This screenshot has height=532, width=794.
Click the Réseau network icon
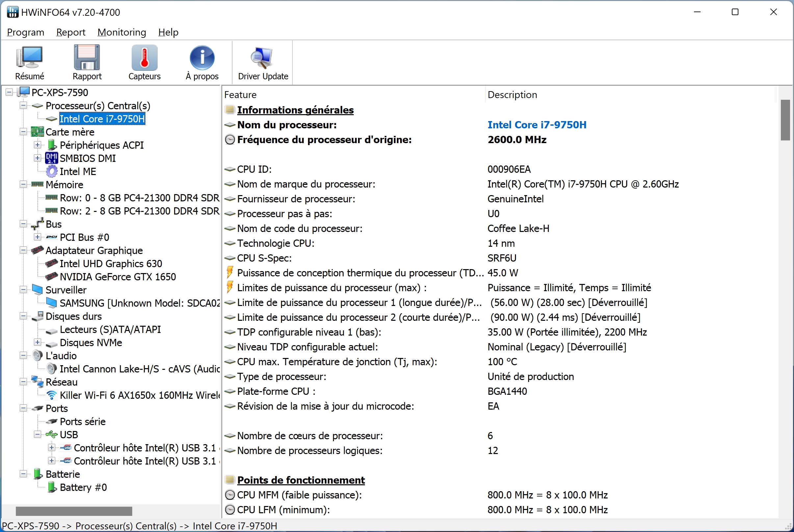pos(38,382)
